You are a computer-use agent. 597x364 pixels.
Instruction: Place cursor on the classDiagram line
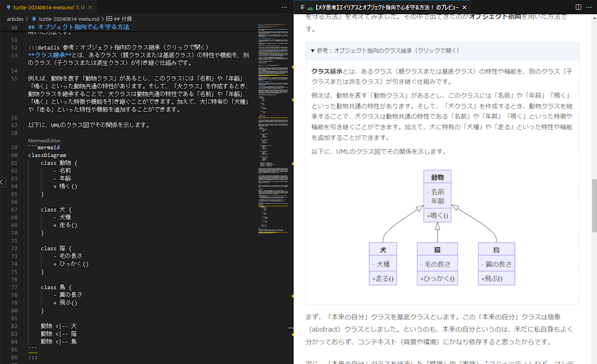47,155
